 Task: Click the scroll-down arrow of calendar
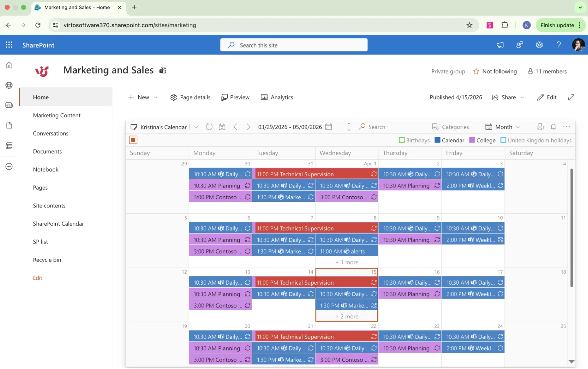(571, 361)
